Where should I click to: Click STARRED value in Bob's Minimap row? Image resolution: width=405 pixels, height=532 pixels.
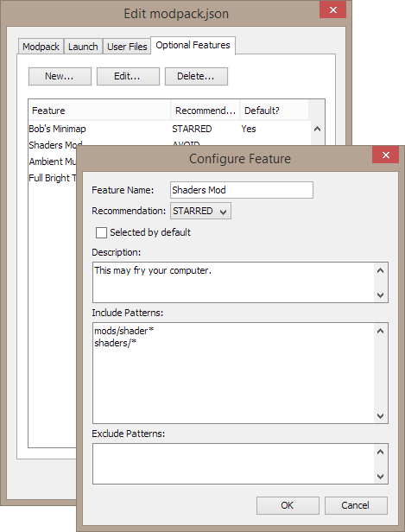(192, 129)
